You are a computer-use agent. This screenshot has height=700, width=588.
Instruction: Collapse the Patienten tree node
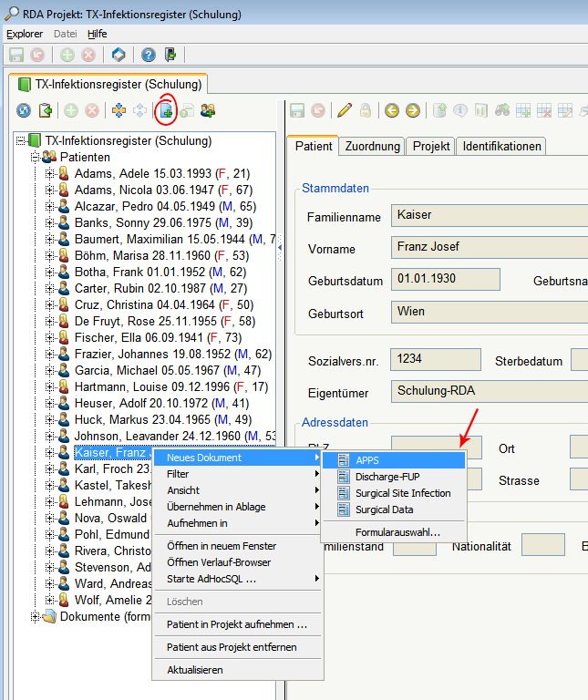(x=36, y=157)
